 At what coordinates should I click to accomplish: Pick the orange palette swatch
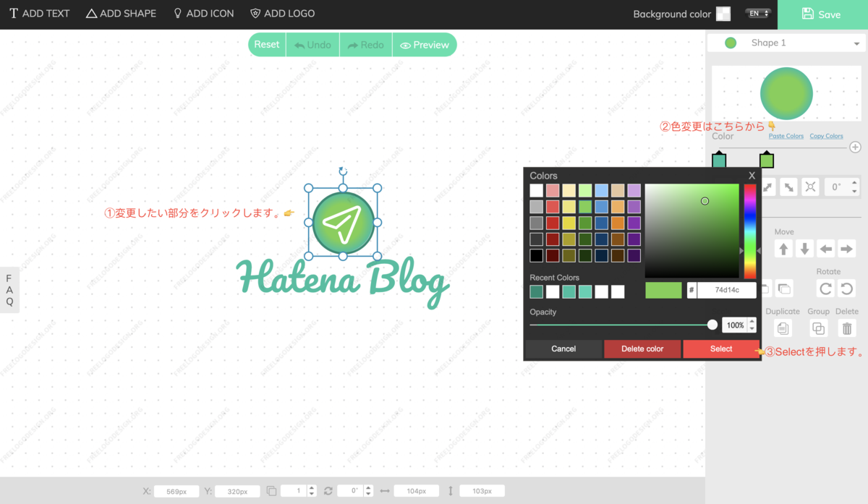(618, 223)
